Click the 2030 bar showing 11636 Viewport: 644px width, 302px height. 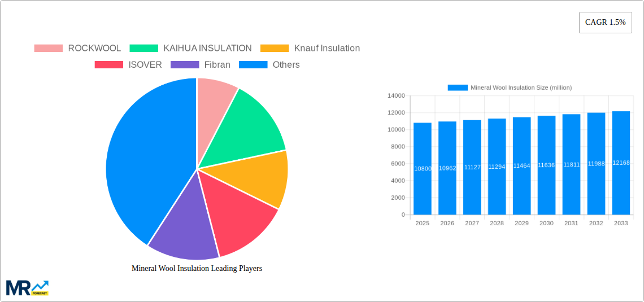click(x=547, y=165)
